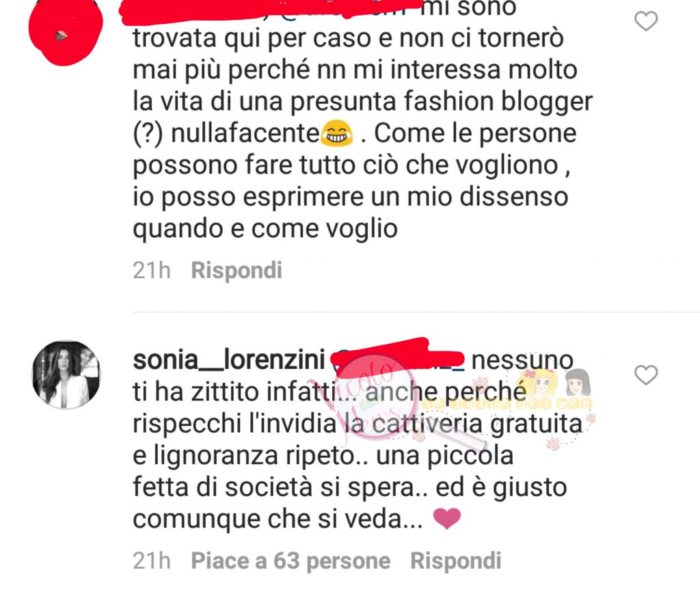Click the divider line between the two comments
The width and height of the screenshot is (700, 598).
point(416,312)
